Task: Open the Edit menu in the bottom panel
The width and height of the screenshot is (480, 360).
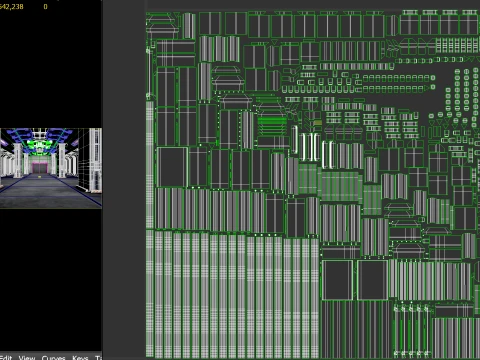Action: point(6,358)
